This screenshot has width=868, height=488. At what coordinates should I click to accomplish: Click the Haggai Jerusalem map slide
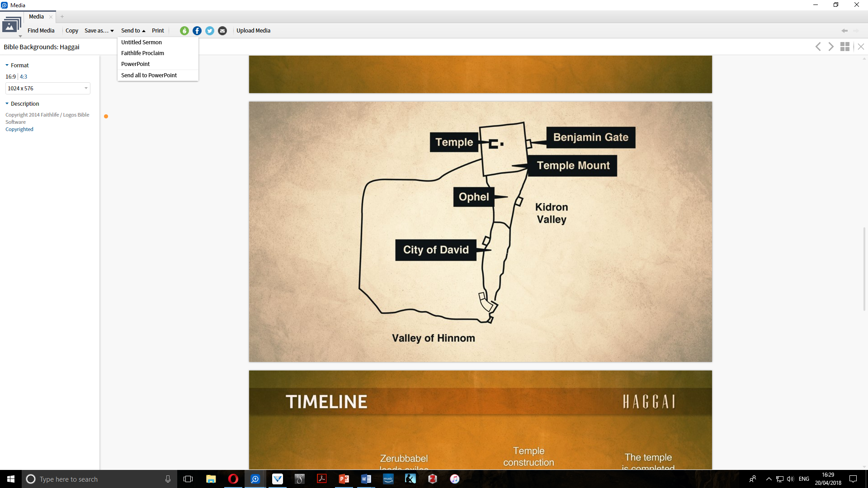point(480,231)
